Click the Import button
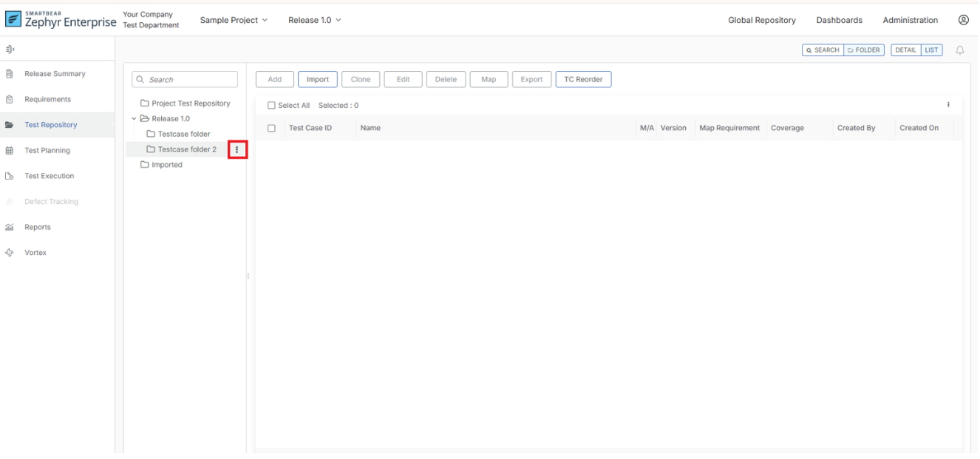 [x=318, y=80]
